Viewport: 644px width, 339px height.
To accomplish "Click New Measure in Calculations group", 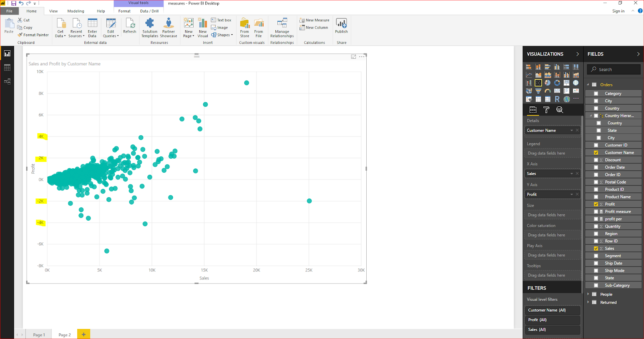I will [x=314, y=20].
